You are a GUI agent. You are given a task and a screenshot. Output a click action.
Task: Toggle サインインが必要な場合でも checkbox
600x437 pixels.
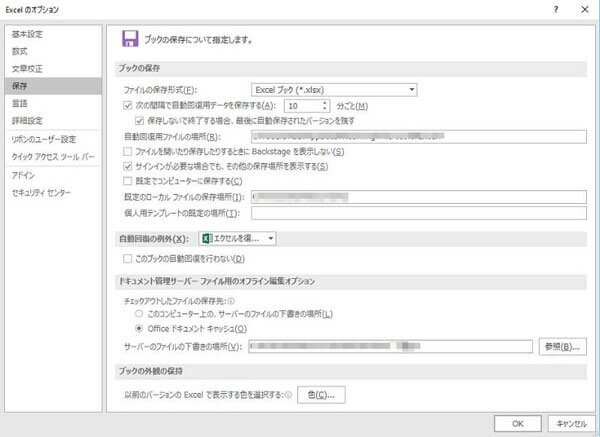coord(128,166)
